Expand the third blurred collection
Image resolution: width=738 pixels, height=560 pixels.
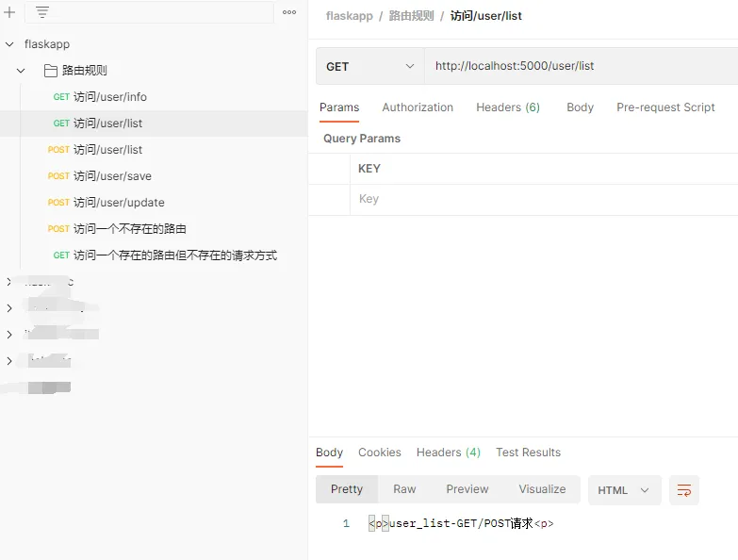pyautogui.click(x=8, y=335)
